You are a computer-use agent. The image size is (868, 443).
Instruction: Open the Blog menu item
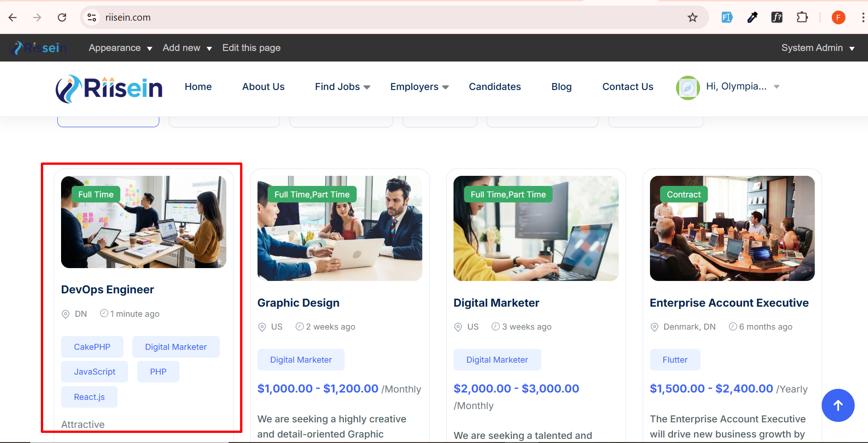561,87
